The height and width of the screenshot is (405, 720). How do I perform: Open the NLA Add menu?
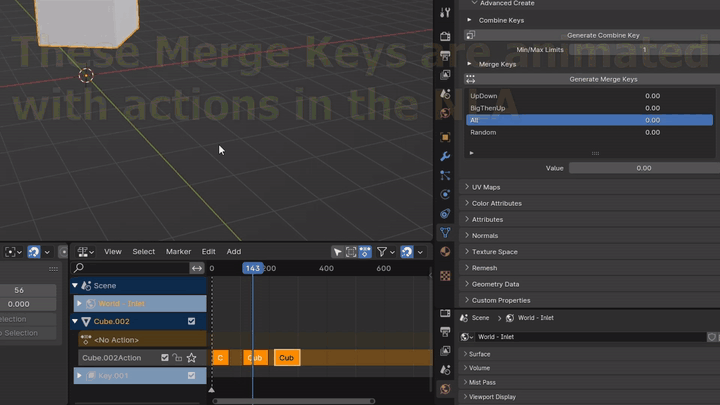pos(234,252)
